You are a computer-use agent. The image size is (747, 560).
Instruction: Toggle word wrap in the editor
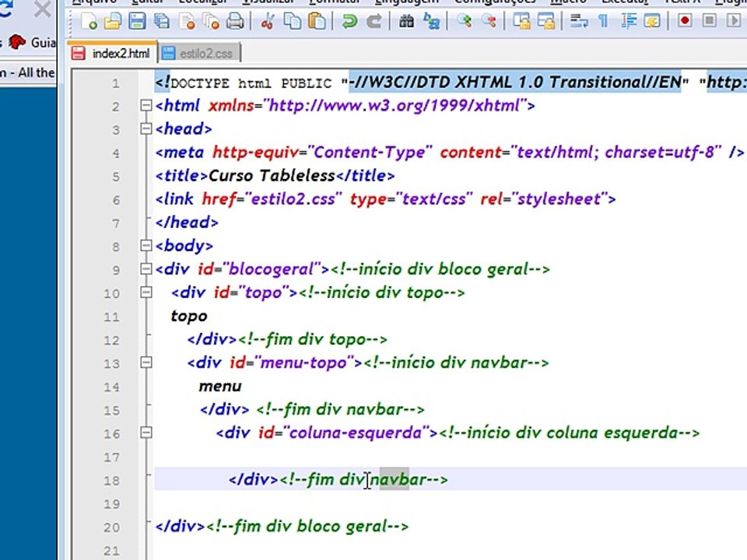coord(579,21)
